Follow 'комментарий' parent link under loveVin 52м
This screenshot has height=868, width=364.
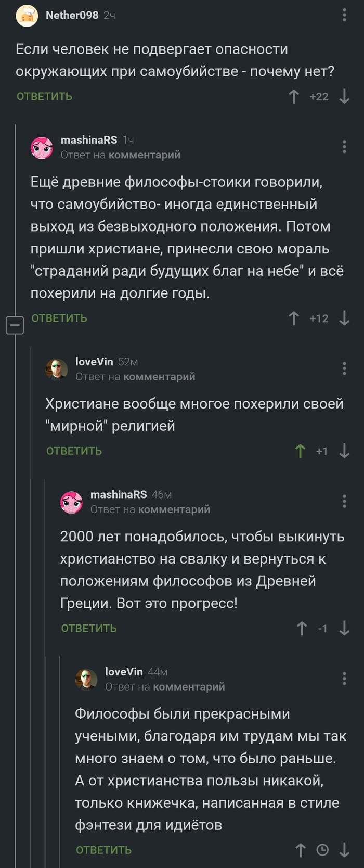[159, 376]
